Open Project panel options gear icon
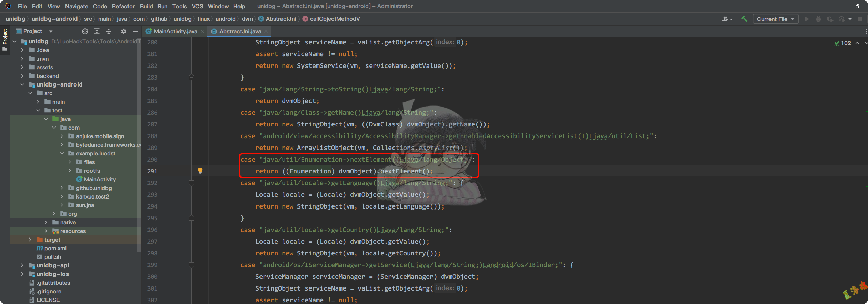The height and width of the screenshot is (304, 868). 124,31
